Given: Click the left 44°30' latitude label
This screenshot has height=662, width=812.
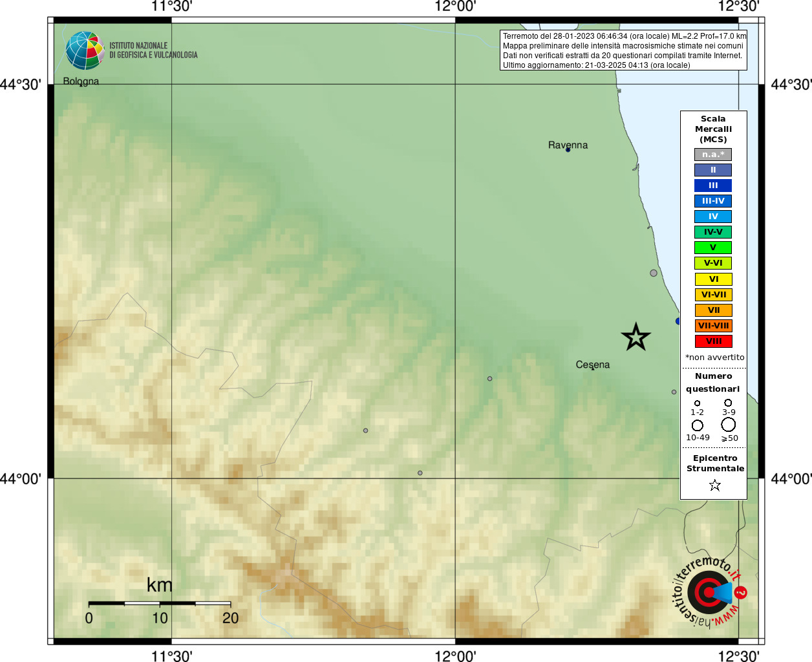Looking at the screenshot, I should coord(21,85).
